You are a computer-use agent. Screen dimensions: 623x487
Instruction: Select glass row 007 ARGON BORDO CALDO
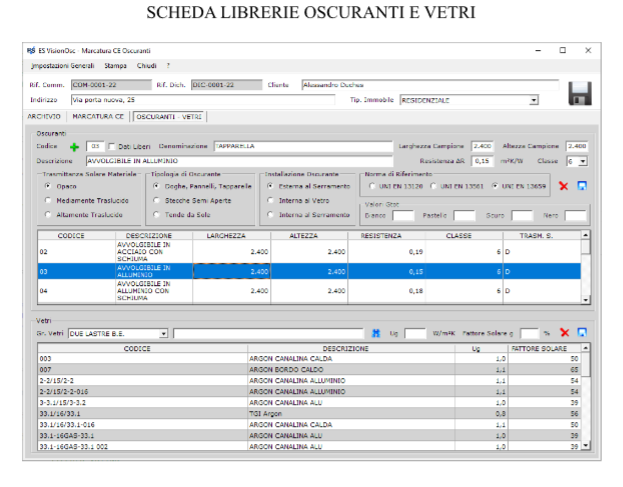click(x=309, y=369)
